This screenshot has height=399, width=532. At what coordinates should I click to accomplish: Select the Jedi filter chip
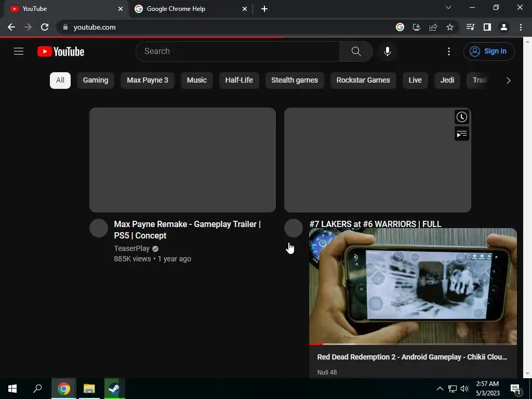pos(447,81)
